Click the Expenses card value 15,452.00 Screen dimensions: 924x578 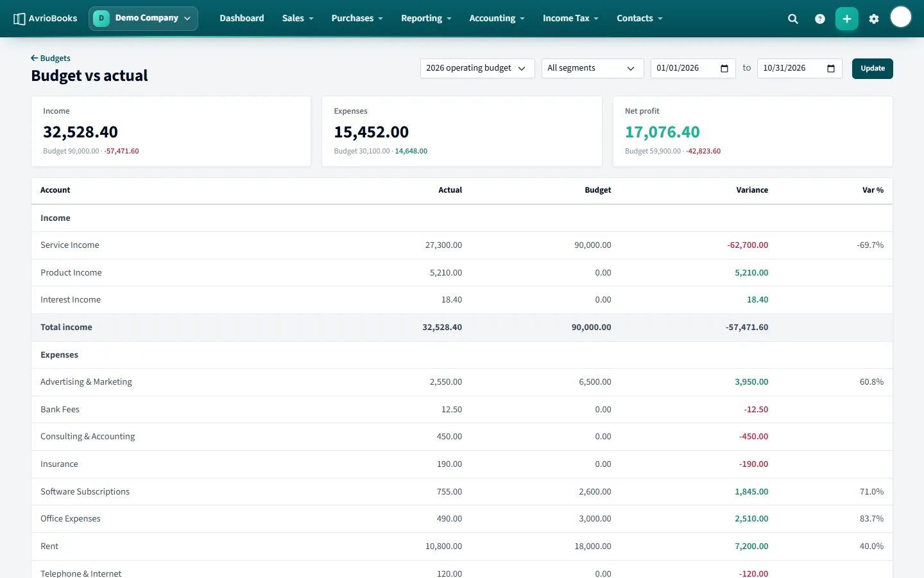372,132
